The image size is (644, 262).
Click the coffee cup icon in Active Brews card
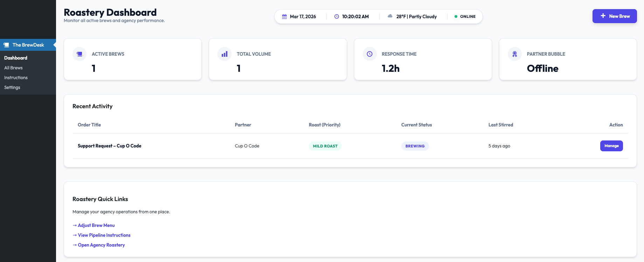(79, 54)
